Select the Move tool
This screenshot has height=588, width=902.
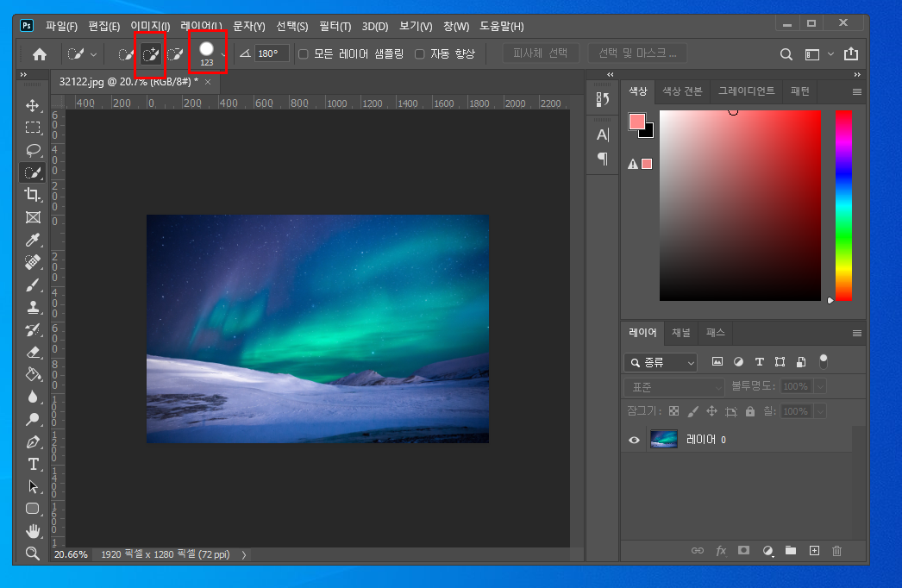(x=33, y=105)
